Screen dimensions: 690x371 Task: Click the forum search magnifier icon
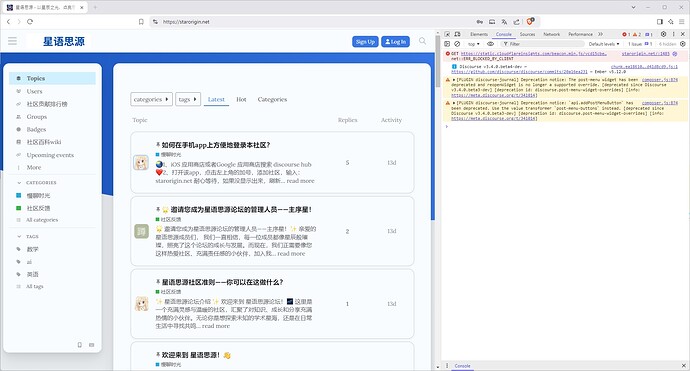point(422,41)
